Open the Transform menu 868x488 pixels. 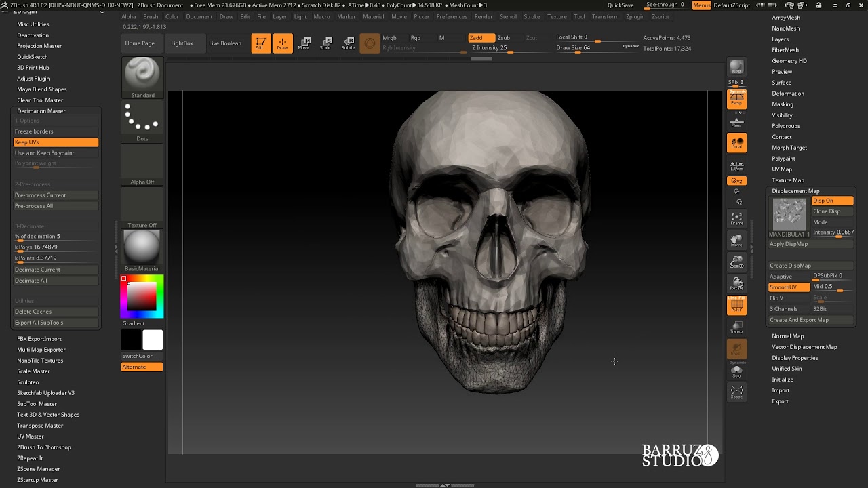605,16
